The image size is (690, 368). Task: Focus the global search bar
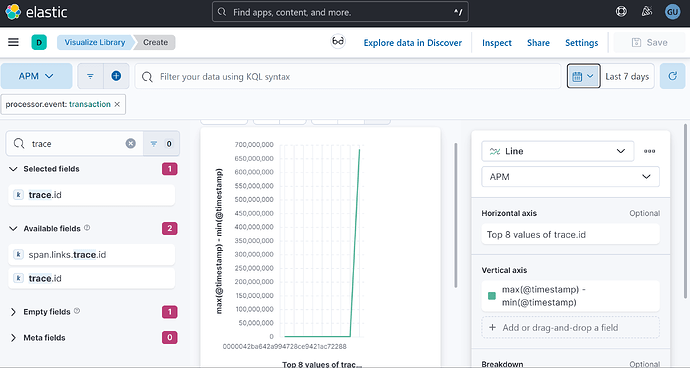(x=340, y=12)
